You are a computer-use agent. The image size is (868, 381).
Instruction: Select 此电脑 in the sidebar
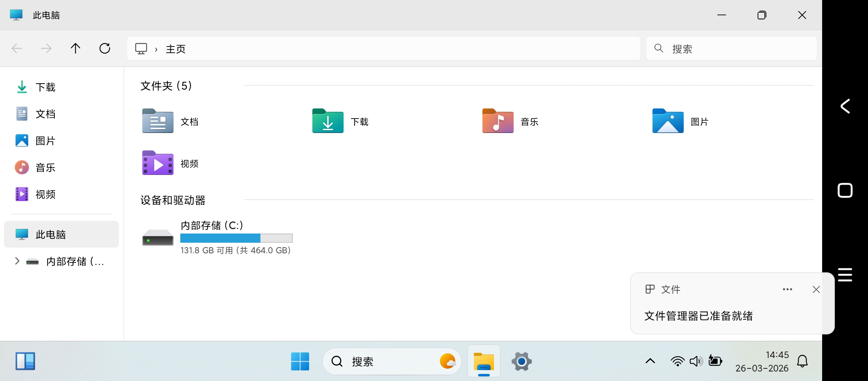coord(61,235)
